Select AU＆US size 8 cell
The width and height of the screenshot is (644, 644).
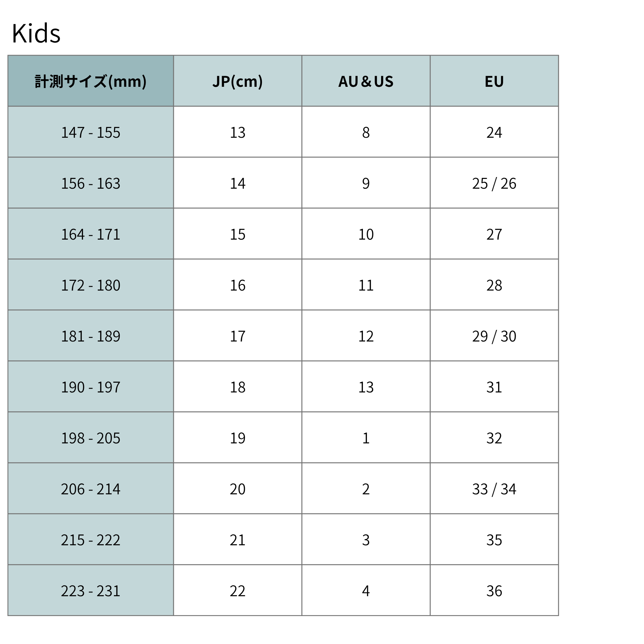tap(366, 132)
